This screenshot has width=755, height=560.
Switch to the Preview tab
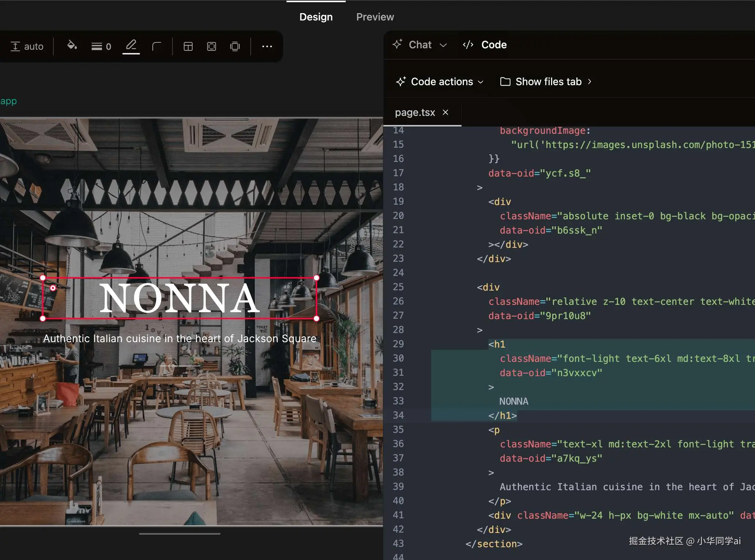click(x=375, y=17)
